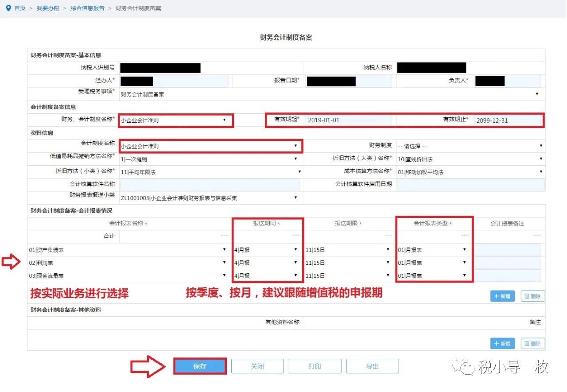Open 会计报表类型 dropdown in 资产负债表 row
The width and height of the screenshot is (567, 392).
tap(433, 250)
